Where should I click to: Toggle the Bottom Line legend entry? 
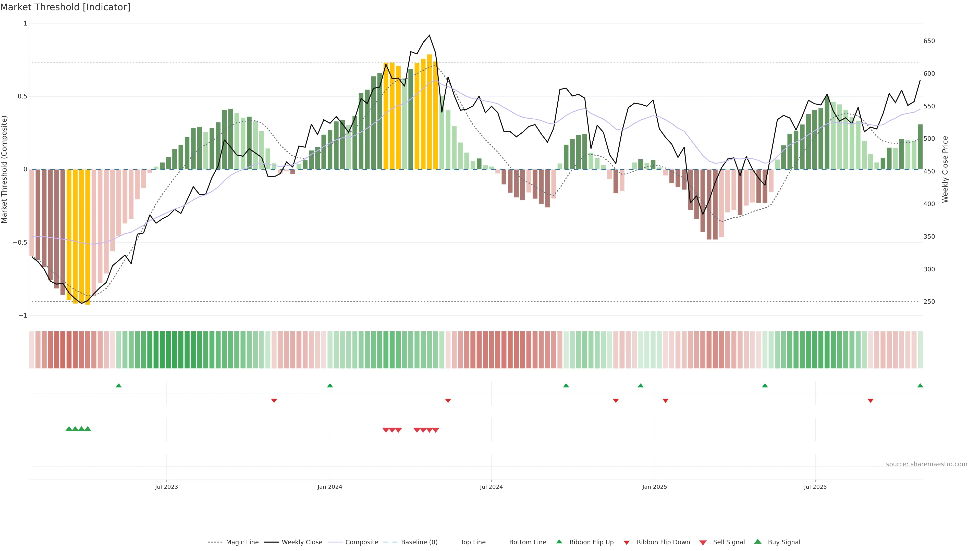tap(527, 542)
